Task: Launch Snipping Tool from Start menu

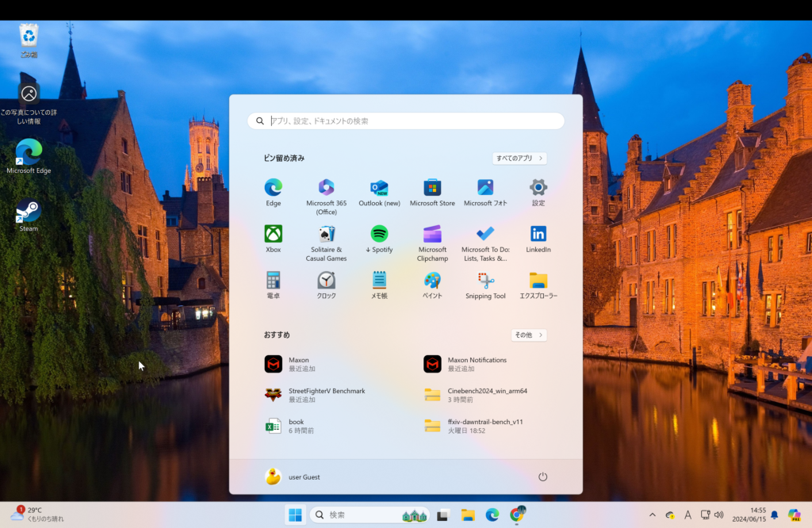Action: [485, 281]
